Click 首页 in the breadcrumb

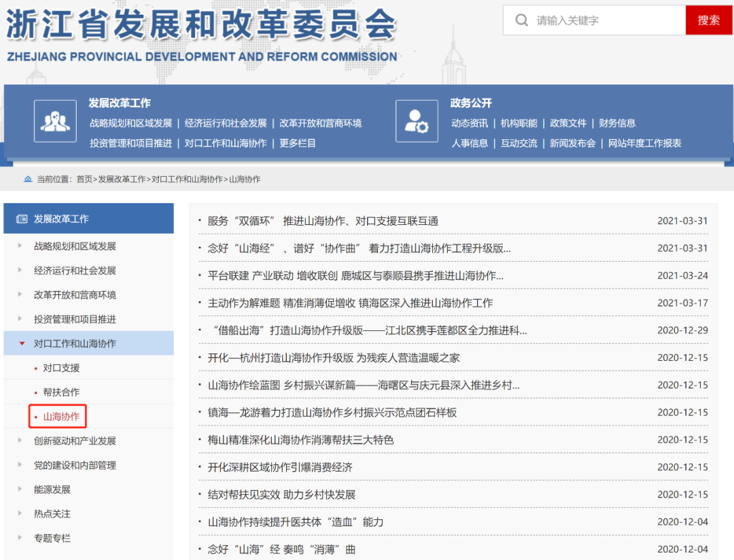tap(84, 179)
